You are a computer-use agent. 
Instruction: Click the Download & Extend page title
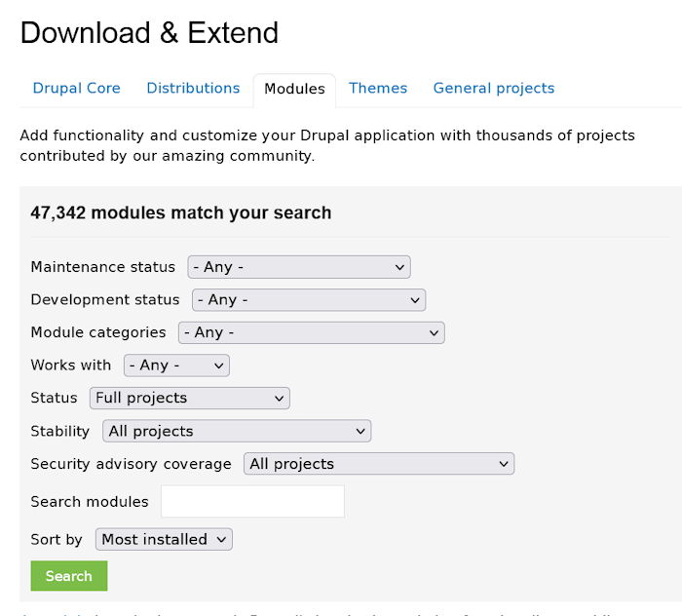coord(149,33)
